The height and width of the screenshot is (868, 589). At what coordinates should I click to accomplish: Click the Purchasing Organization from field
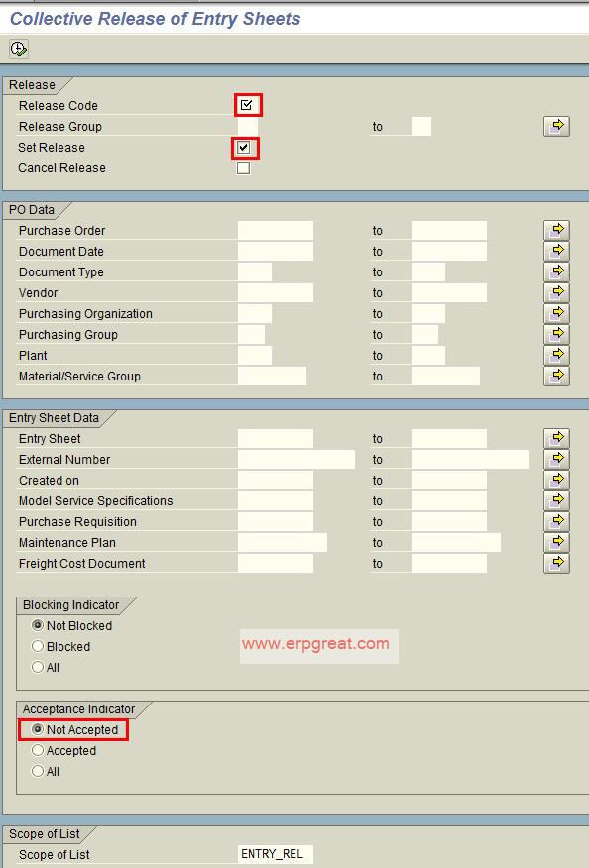pyautogui.click(x=255, y=314)
